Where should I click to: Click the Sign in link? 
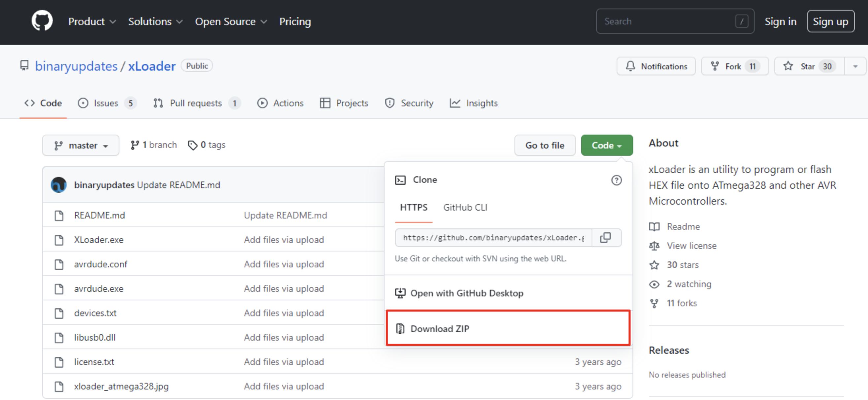(780, 21)
